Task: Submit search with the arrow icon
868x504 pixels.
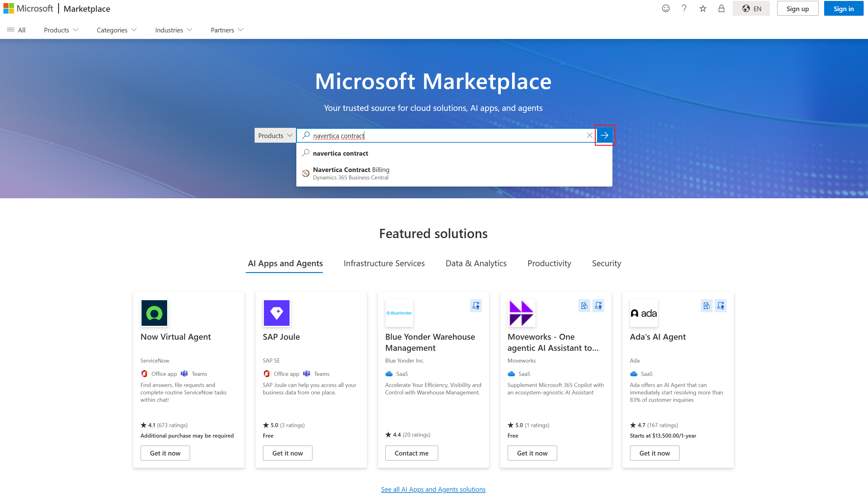Action: point(605,135)
